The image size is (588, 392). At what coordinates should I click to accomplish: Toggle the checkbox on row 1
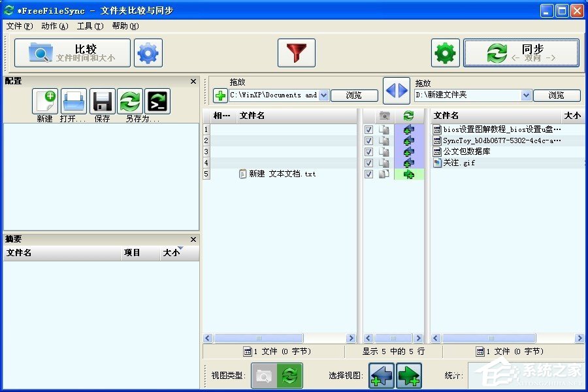click(368, 129)
